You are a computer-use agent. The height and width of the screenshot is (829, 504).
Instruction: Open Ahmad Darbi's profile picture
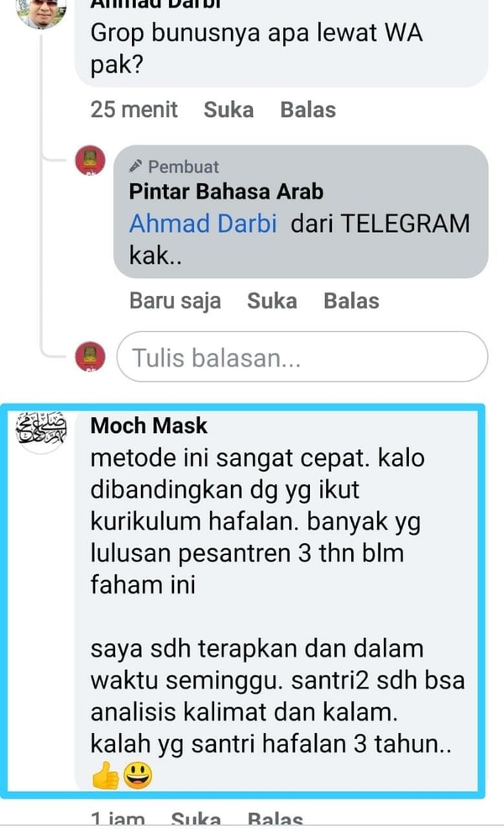pos(41,13)
